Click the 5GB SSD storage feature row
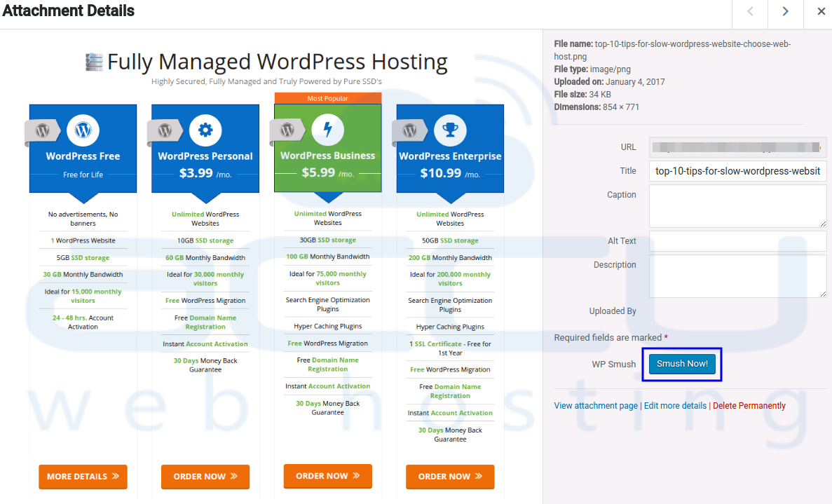Screen dimensions: 832x504 [x=83, y=258]
